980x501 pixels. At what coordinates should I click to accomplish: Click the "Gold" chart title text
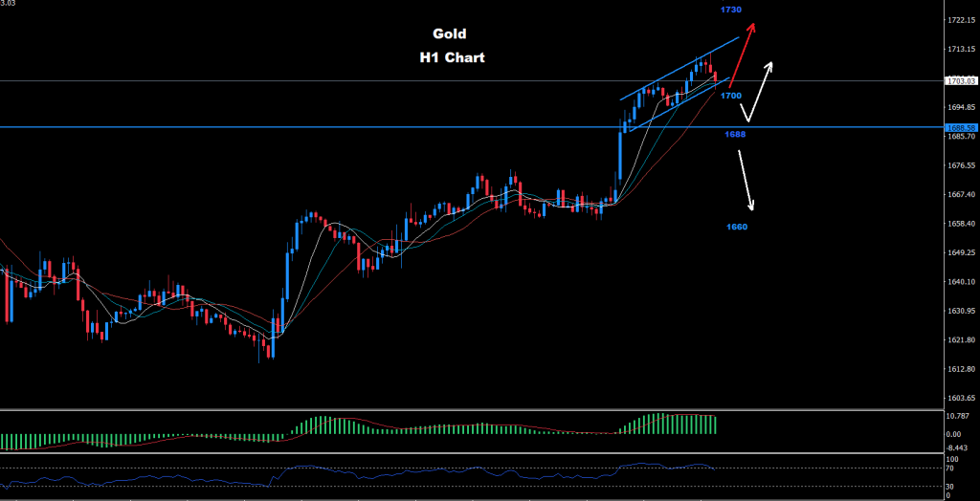[450, 33]
